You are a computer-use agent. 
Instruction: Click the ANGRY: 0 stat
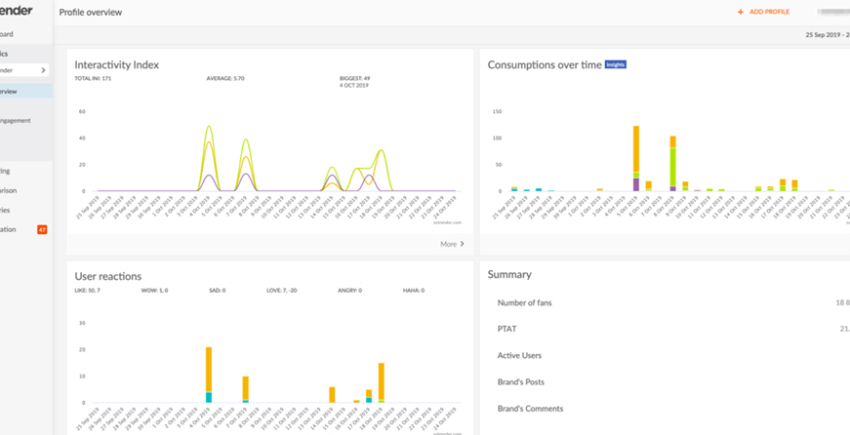pos(349,291)
